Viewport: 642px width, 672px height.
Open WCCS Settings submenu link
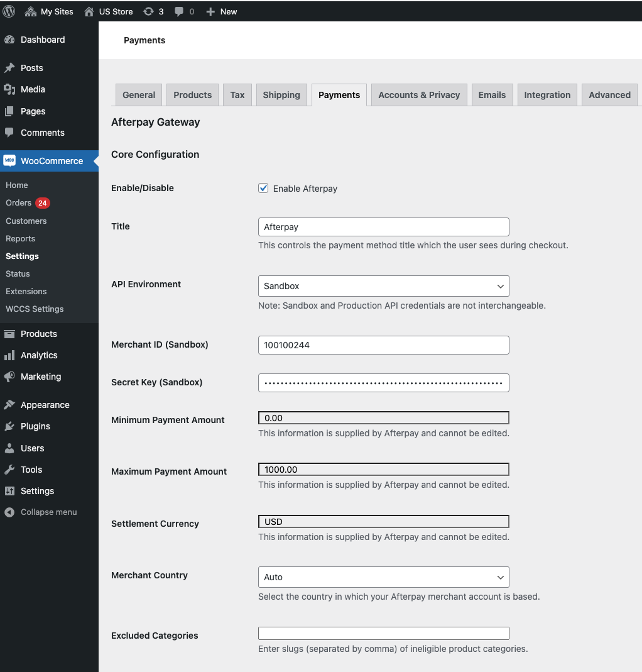tap(35, 309)
